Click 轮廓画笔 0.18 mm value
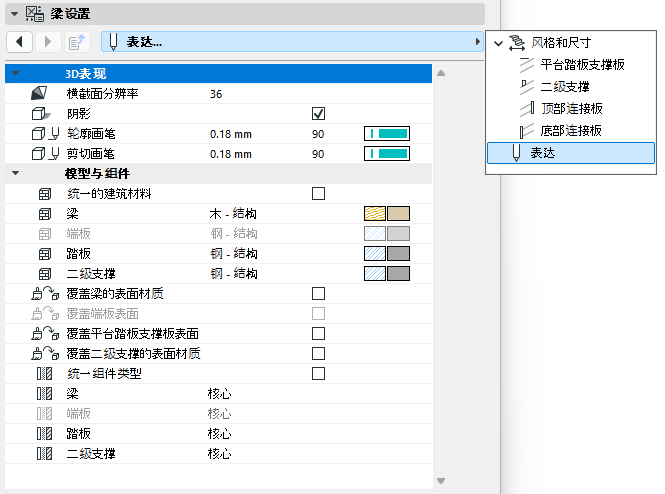Screen dimensions: 665x494 [231, 134]
